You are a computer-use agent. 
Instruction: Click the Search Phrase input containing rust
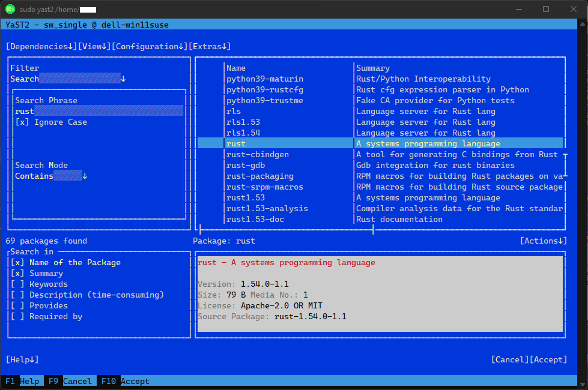point(99,111)
